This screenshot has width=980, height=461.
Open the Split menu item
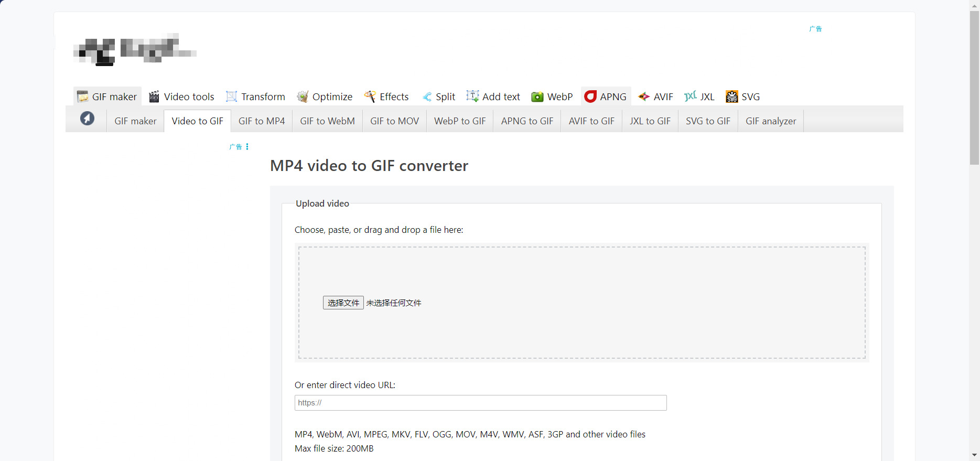pos(439,97)
